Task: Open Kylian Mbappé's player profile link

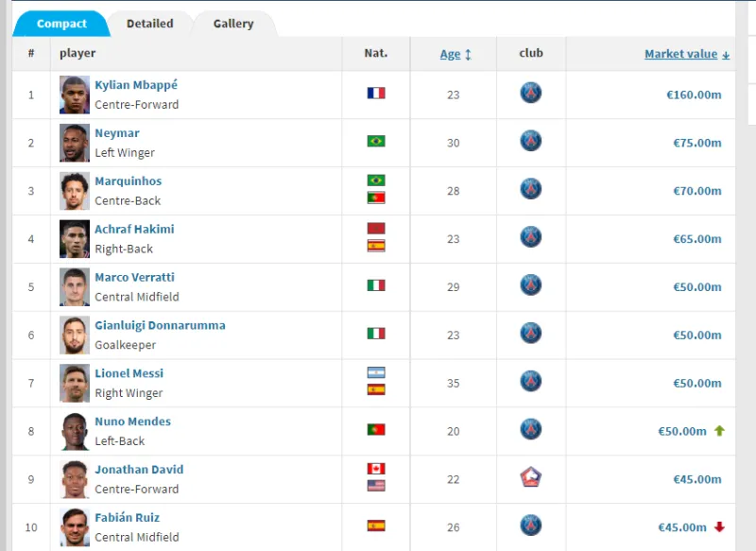Action: pos(136,85)
